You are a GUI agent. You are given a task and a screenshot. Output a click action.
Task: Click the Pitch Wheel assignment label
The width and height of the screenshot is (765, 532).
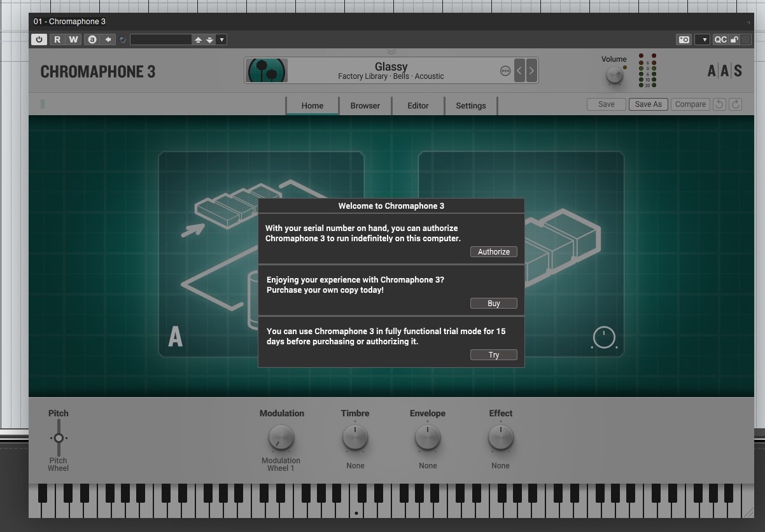click(58, 465)
